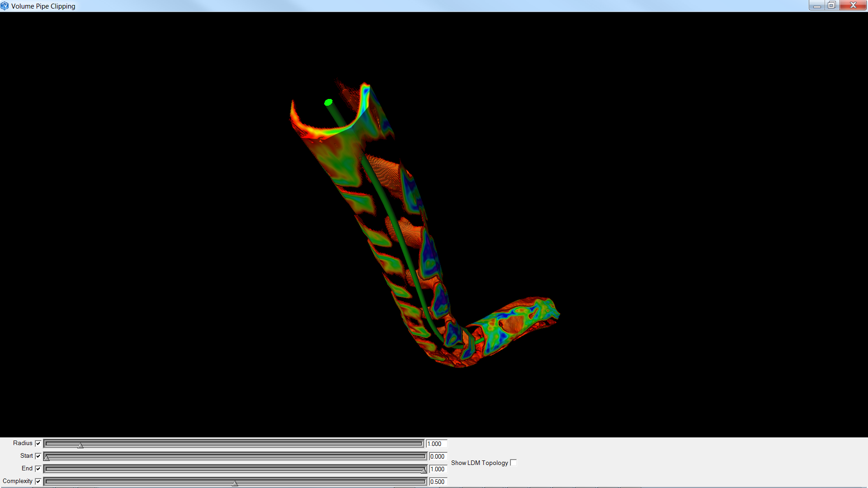Enable Show LDM Topology
This screenshot has height=488, width=868.
pyautogui.click(x=513, y=463)
